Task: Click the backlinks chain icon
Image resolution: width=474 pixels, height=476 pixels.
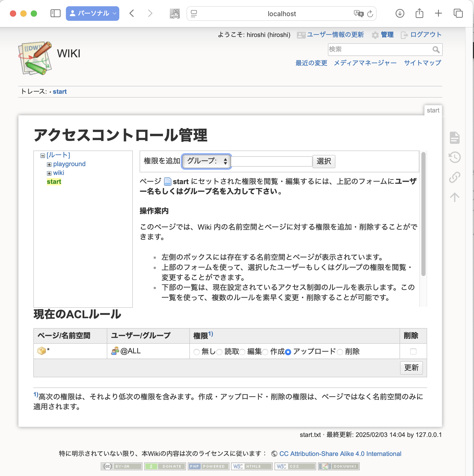Action: pos(454,178)
